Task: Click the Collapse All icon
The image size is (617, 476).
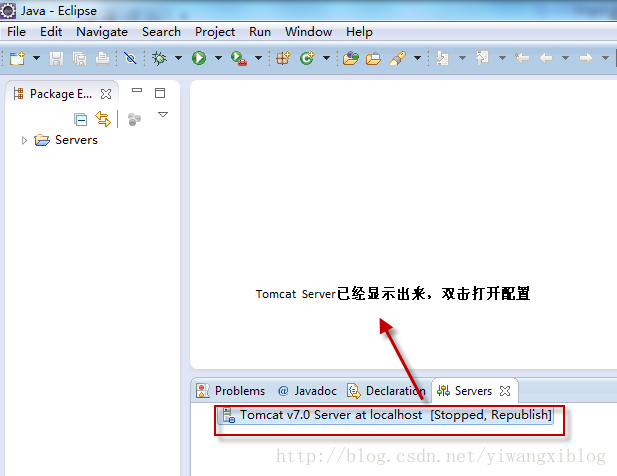Action: pyautogui.click(x=80, y=119)
